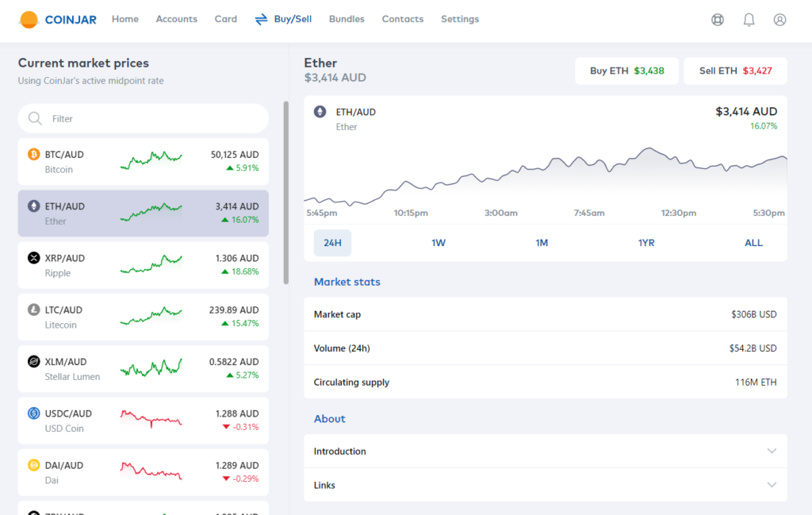Click the Stellar Lumen coin icon

click(33, 362)
